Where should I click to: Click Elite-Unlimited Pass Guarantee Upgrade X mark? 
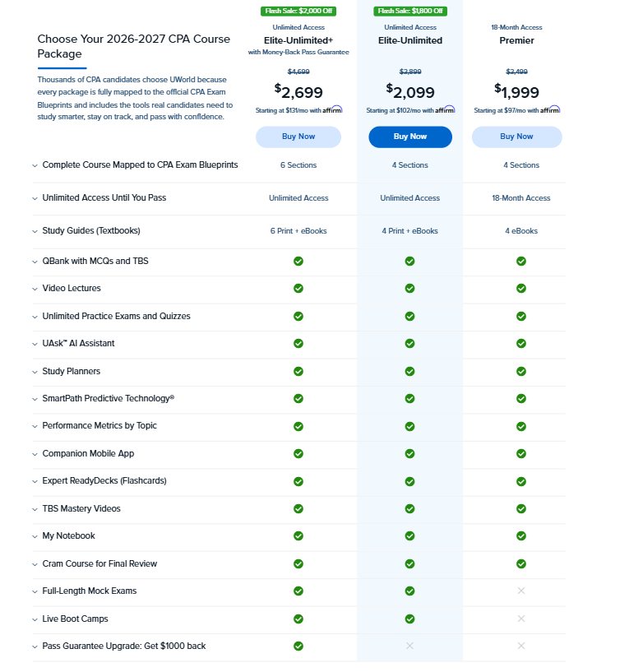[409, 646]
